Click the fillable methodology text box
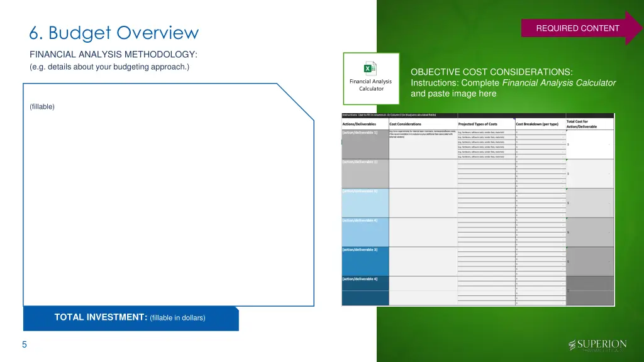Viewport: 644px width, 362px height. (168, 195)
